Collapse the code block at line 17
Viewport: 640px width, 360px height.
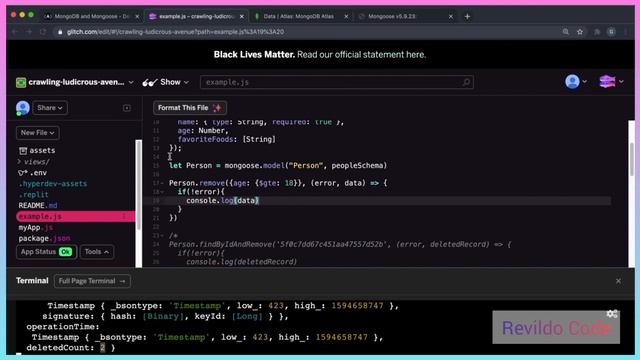(x=162, y=183)
